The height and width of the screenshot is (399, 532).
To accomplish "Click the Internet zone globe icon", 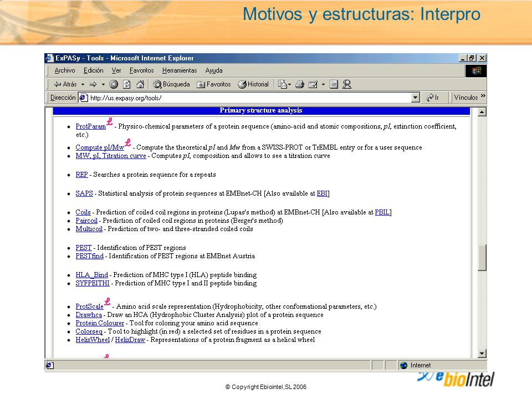I will point(403,365).
